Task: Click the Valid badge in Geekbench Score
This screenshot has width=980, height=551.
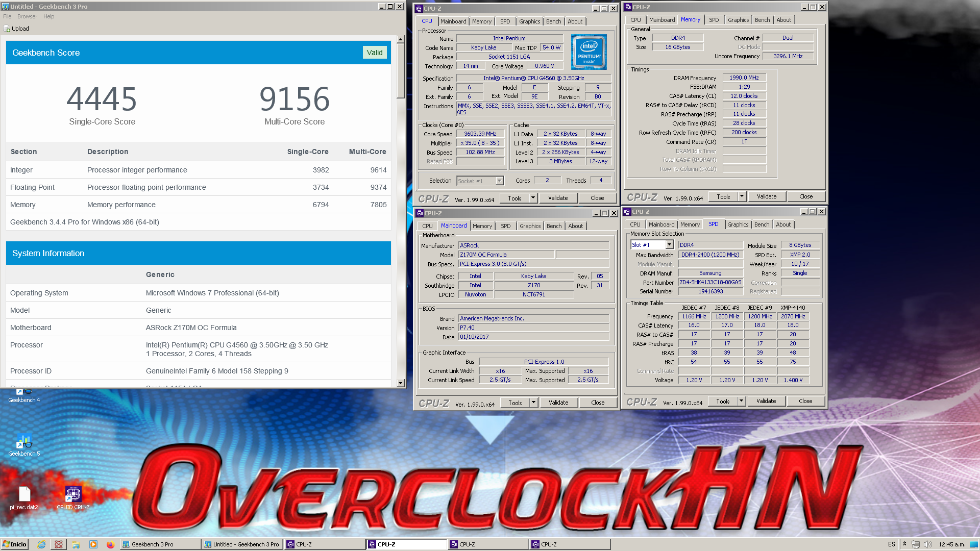Action: tap(375, 53)
